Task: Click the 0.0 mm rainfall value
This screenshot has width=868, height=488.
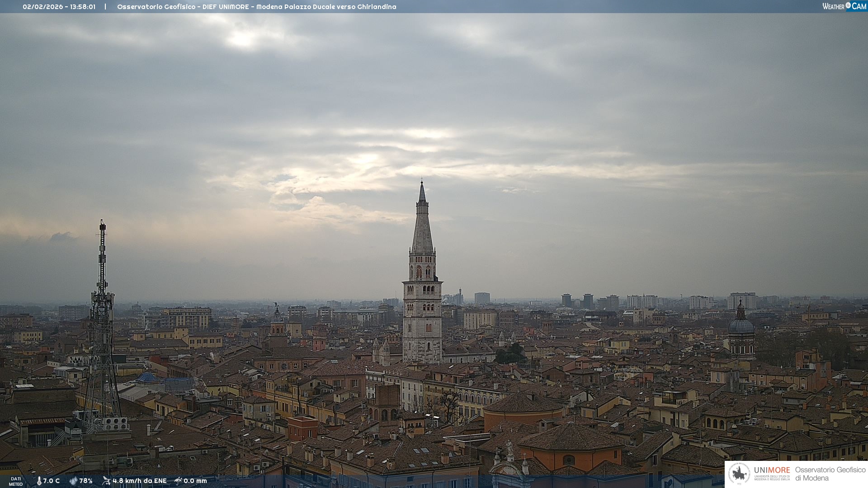Action: click(x=195, y=481)
